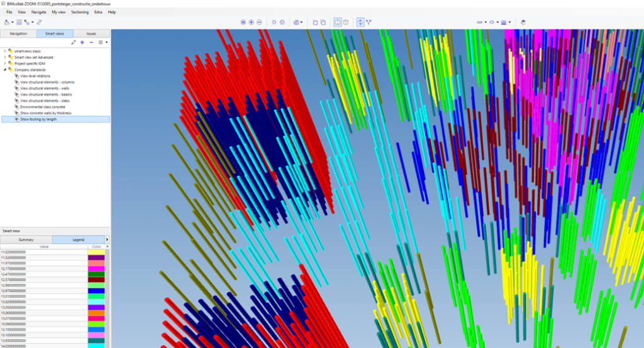
Task: Open the Help menu
Action: coord(112,12)
